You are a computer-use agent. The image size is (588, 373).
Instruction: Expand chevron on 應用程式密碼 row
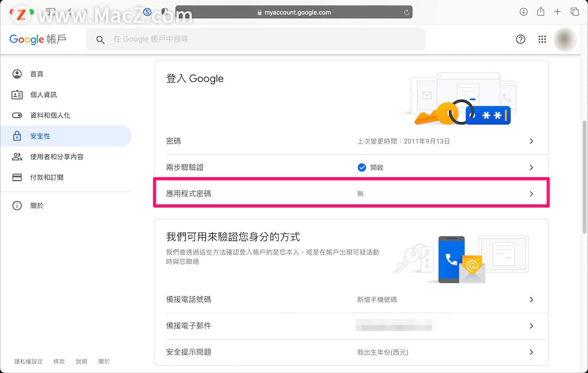pyautogui.click(x=531, y=194)
